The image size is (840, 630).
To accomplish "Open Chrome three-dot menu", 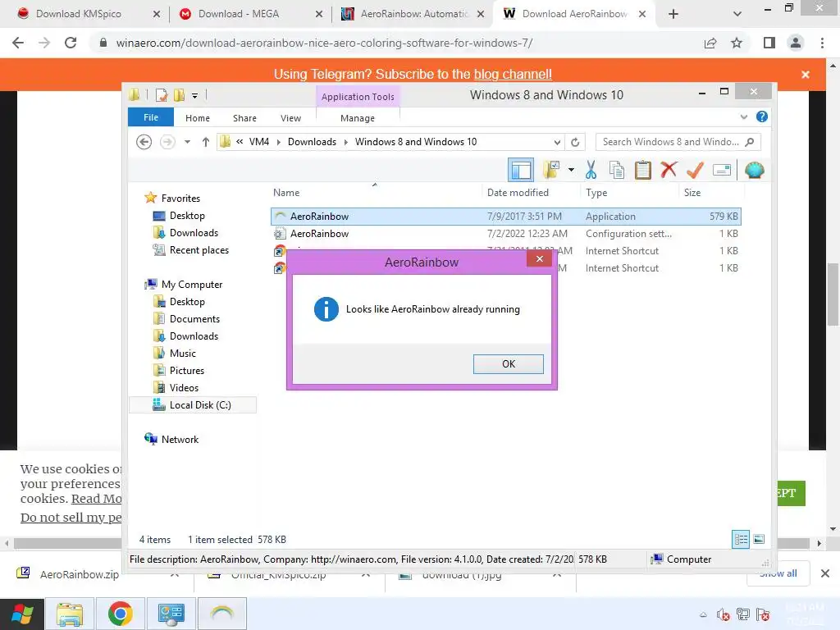I will click(822, 43).
